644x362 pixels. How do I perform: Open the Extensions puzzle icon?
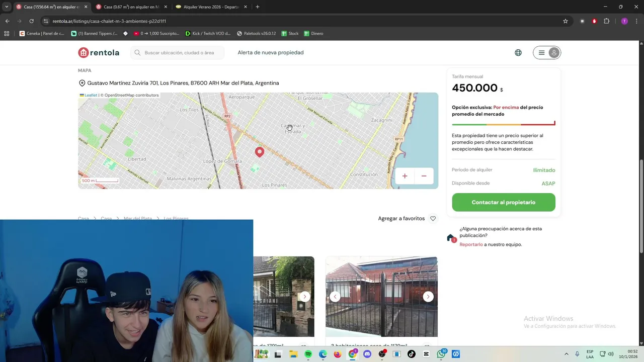[606, 21]
